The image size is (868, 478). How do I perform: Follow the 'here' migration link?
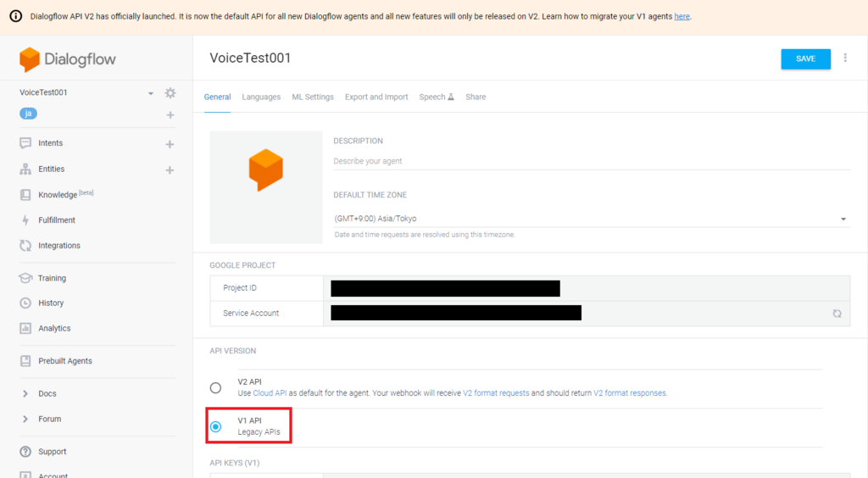(x=682, y=17)
